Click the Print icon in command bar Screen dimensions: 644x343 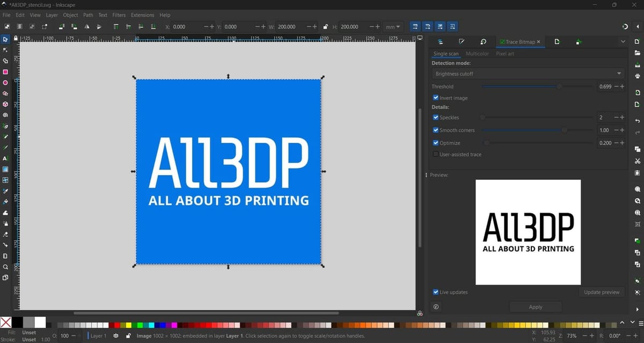tap(637, 76)
